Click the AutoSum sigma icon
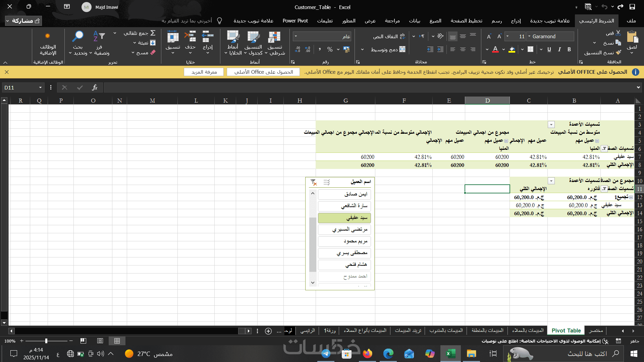Image resolution: width=644 pixels, height=362 pixels. 153,33
